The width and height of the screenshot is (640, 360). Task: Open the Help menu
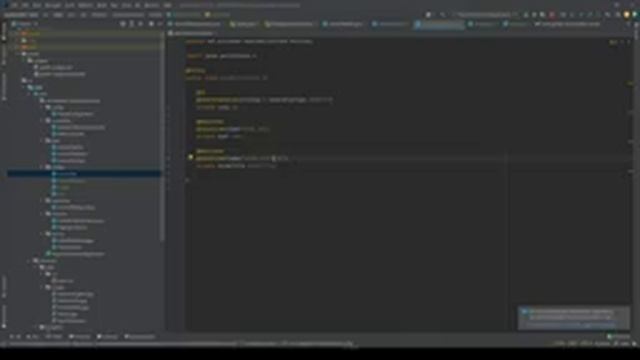pos(167,5)
